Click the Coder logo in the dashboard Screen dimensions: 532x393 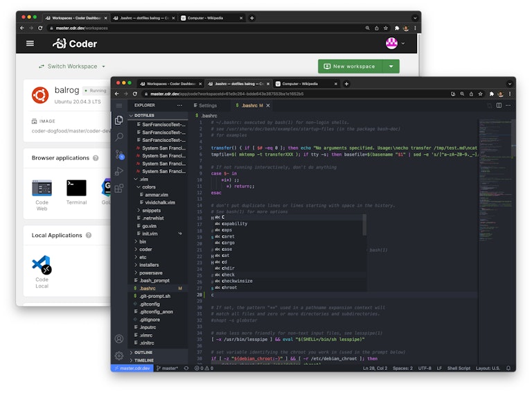(75, 44)
